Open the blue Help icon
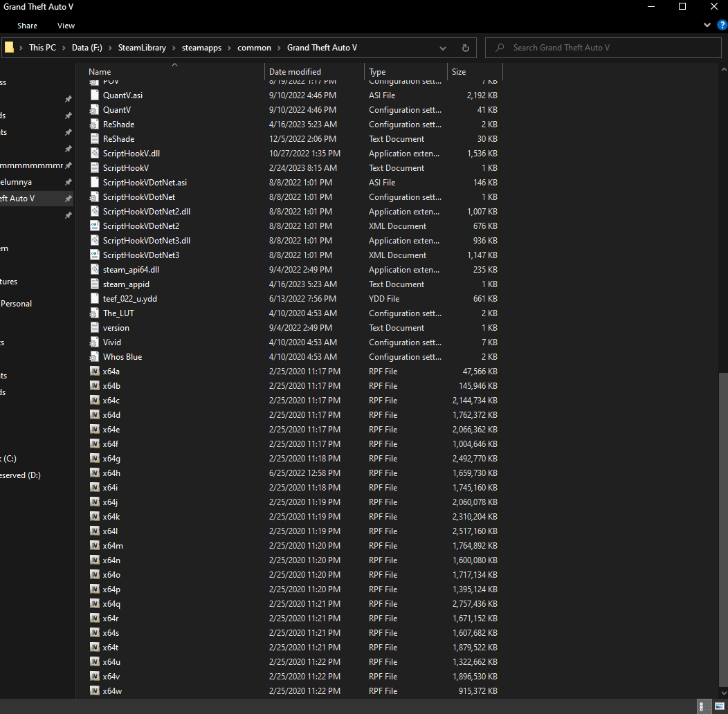The image size is (728, 714). click(722, 25)
